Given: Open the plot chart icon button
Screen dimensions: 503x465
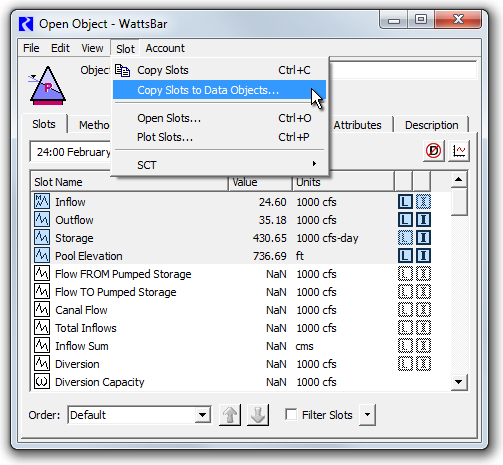Looking at the screenshot, I should click(x=459, y=151).
